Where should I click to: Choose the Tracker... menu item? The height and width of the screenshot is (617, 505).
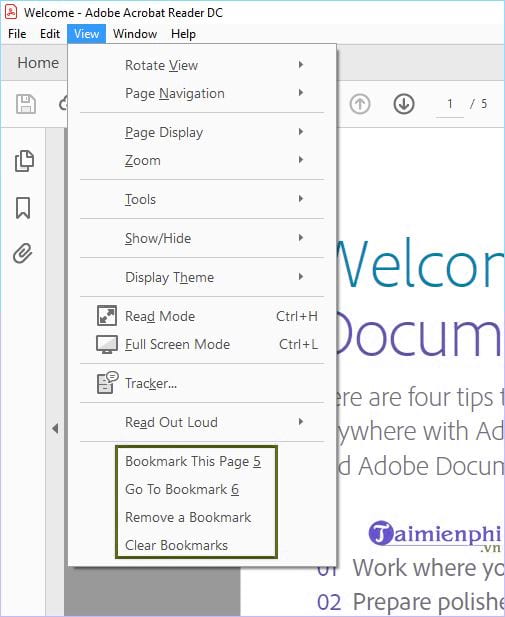pos(202,383)
